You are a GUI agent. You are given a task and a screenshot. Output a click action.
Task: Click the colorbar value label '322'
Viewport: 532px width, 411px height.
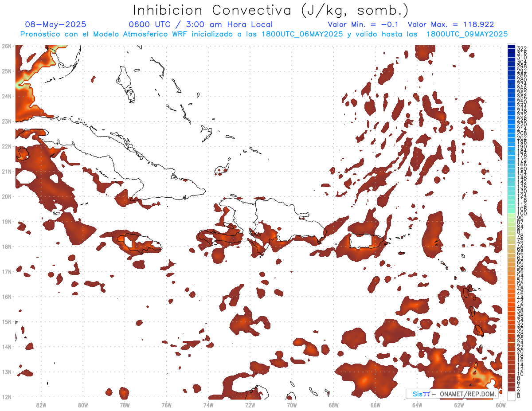pyautogui.click(x=522, y=48)
